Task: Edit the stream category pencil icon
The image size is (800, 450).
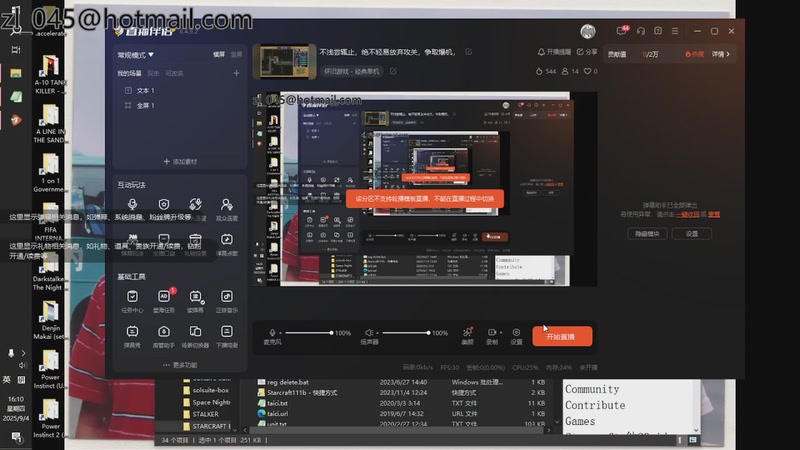Action: [x=393, y=71]
